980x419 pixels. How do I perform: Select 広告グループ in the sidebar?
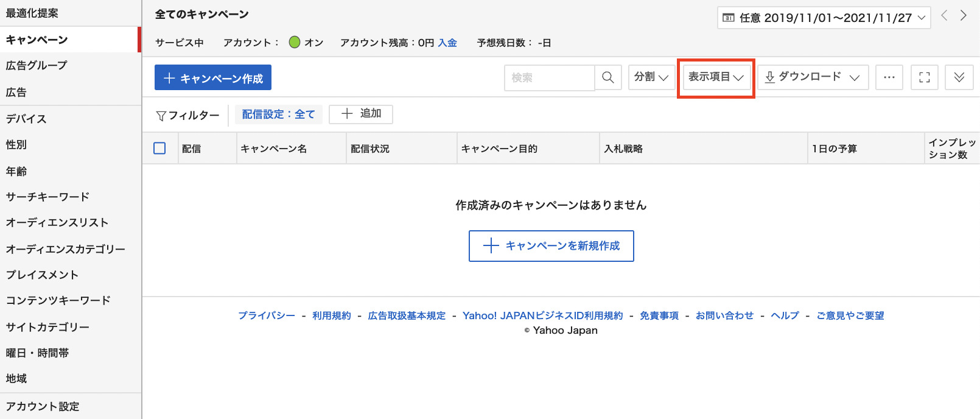[x=37, y=65]
